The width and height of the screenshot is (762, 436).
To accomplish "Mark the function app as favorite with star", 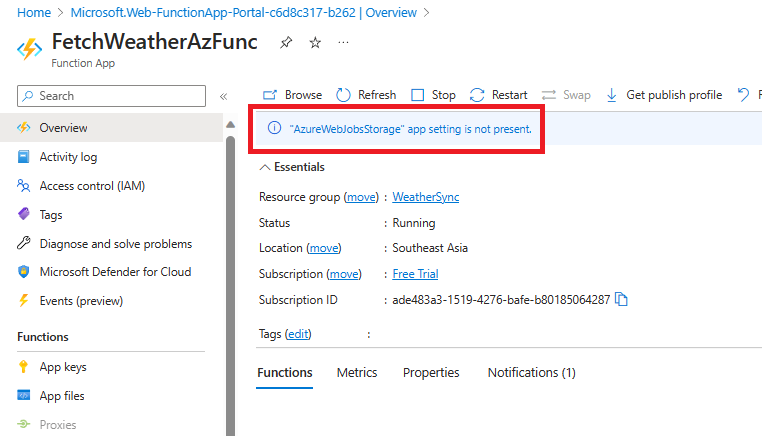I will [x=315, y=43].
